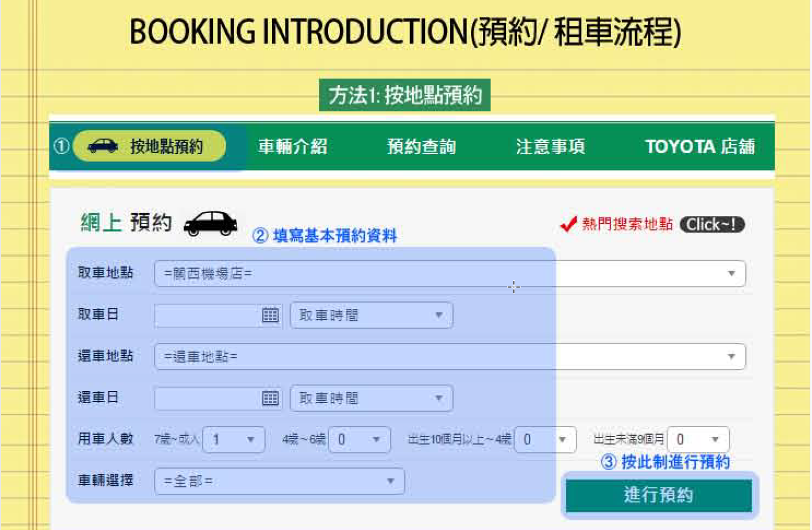This screenshot has height=530, width=812.
Task: Click the 還車日 date input field
Action: [x=207, y=398]
